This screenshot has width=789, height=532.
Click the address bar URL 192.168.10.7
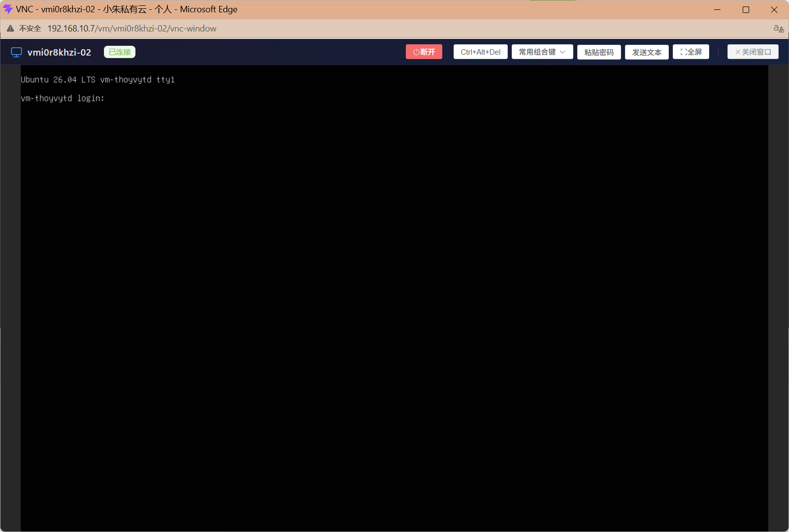[132, 29]
